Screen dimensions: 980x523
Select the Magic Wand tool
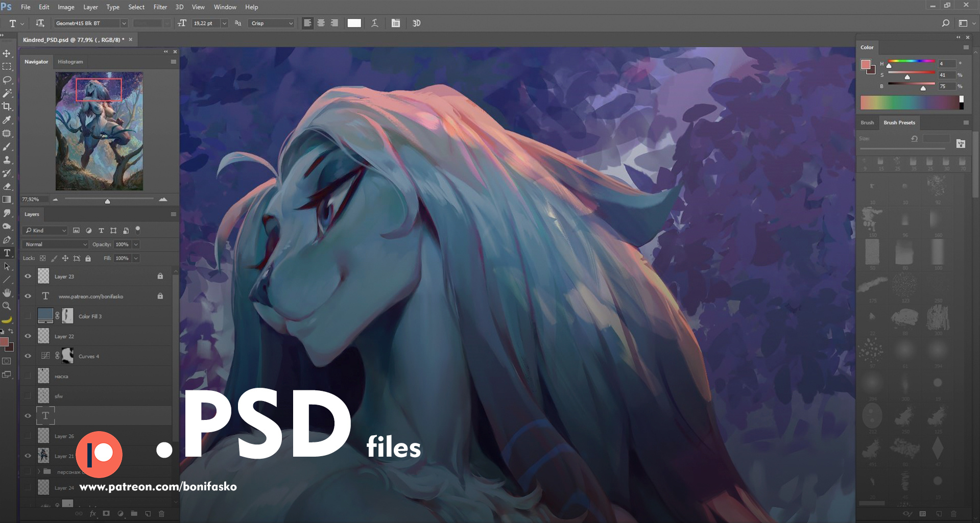7,93
